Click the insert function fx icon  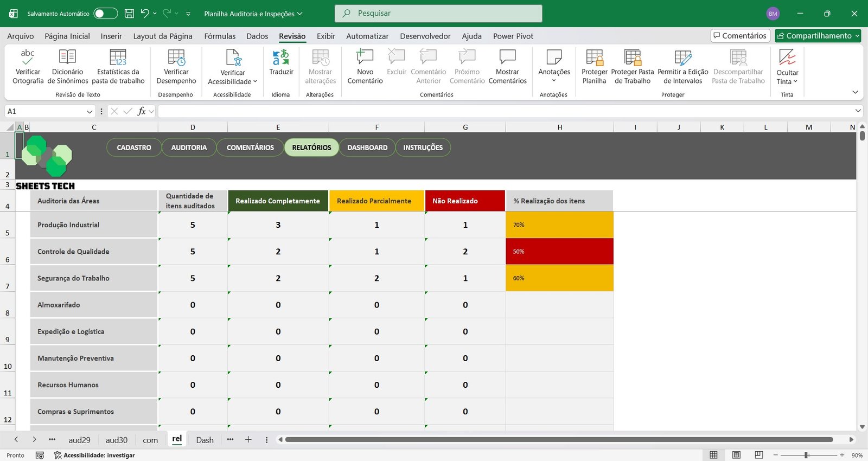click(142, 111)
